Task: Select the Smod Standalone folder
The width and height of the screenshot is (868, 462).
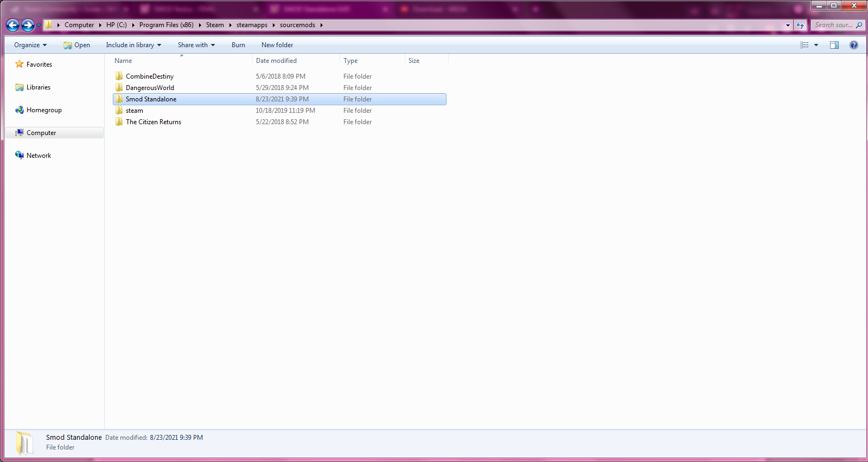Action: tap(279, 99)
